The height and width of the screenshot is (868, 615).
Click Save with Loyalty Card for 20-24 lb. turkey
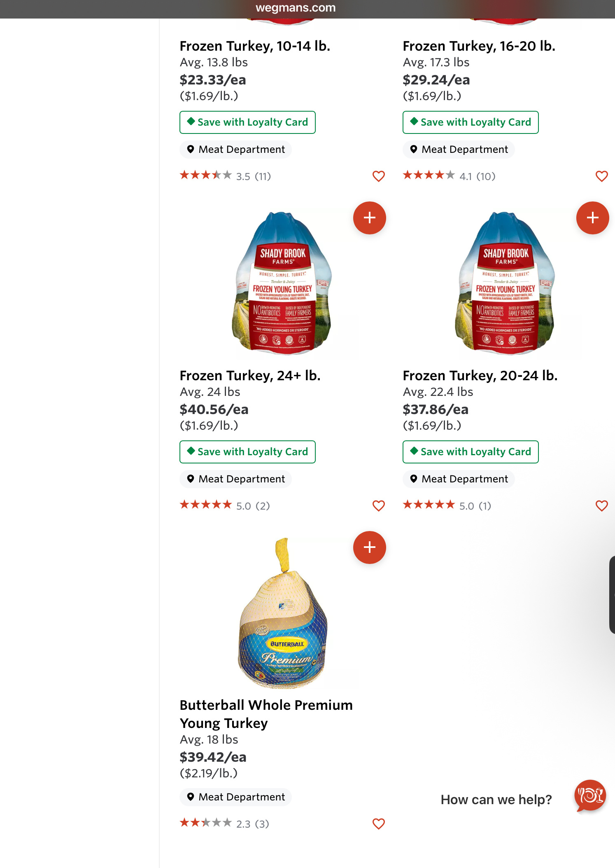tap(471, 452)
